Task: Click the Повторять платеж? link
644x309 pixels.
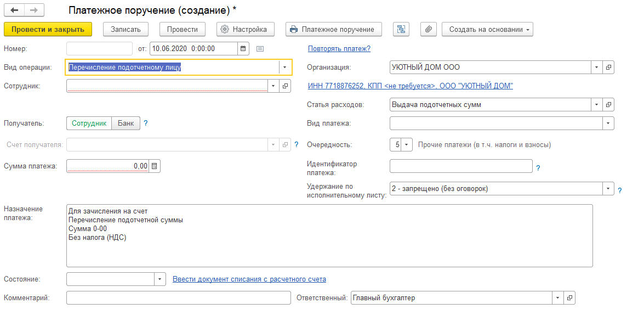Action: (339, 48)
